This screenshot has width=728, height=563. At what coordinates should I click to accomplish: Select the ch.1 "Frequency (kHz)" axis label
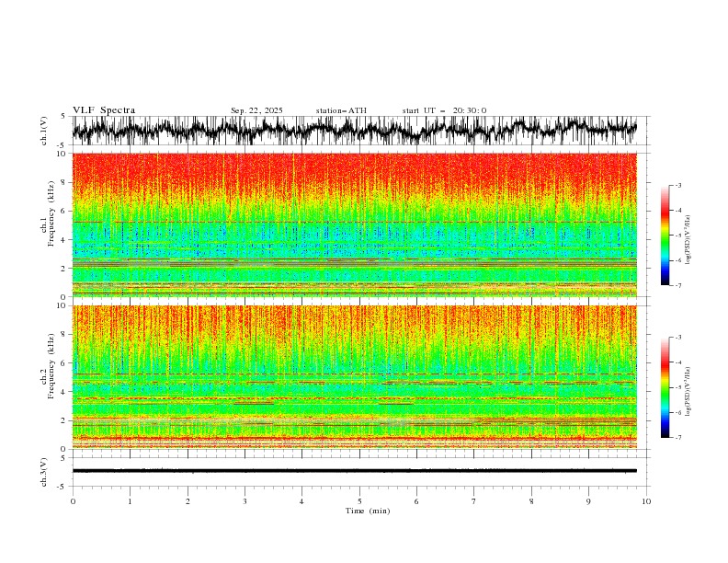click(51, 213)
